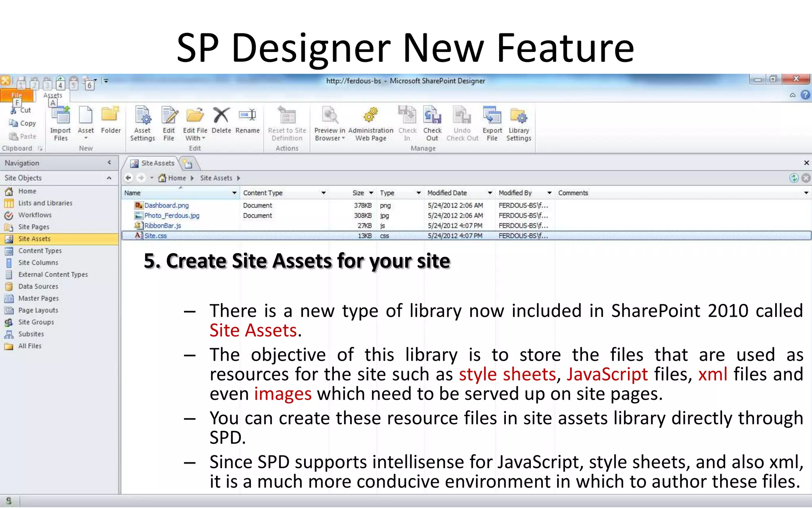Select Master Pages in navigation
The width and height of the screenshot is (812, 508).
38,298
